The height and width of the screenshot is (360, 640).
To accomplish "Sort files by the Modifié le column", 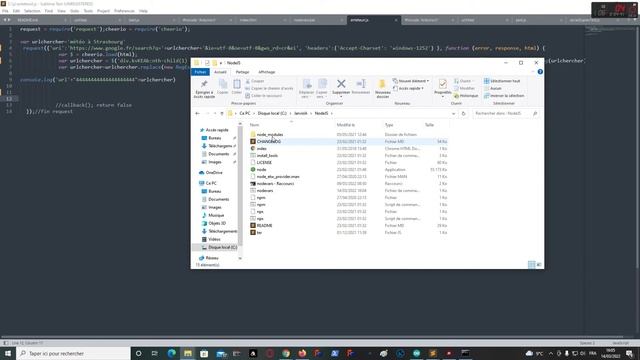I will (x=346, y=125).
